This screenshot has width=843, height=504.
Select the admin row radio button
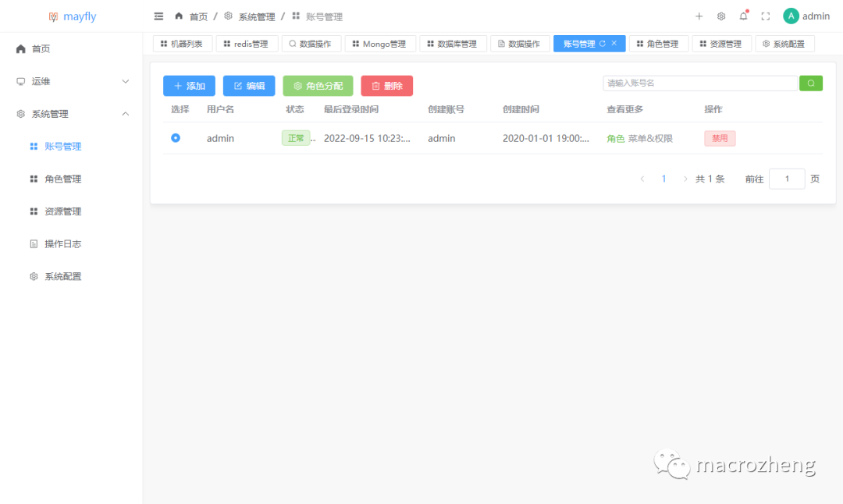coord(176,138)
